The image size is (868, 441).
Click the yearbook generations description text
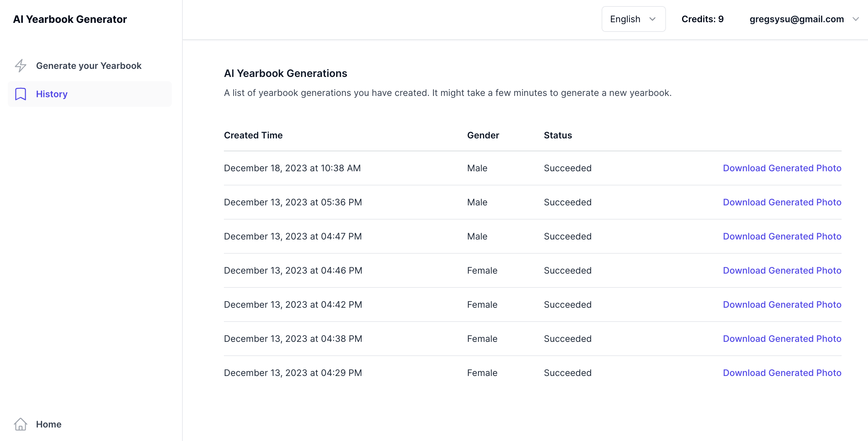click(448, 93)
